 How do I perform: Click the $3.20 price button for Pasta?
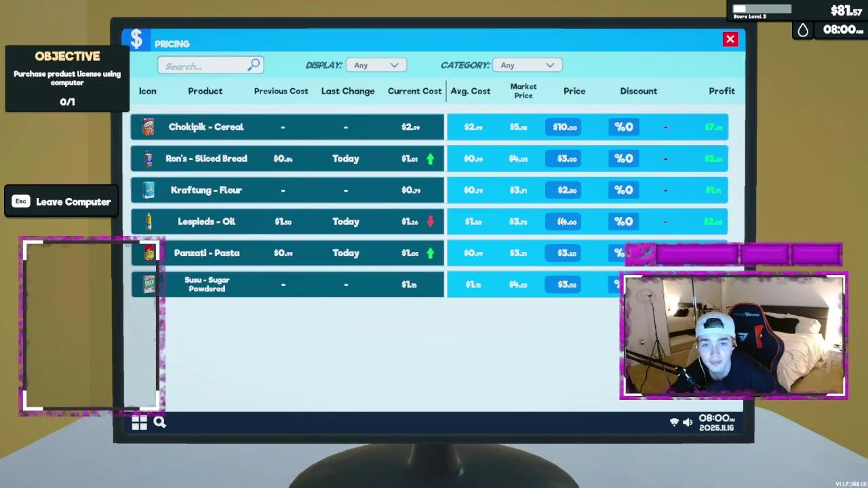coord(564,253)
